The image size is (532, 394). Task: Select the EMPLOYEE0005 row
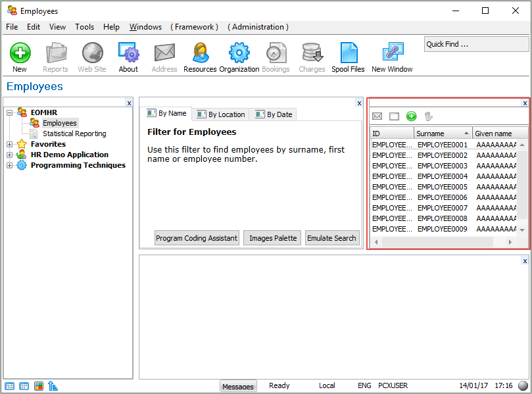444,187
